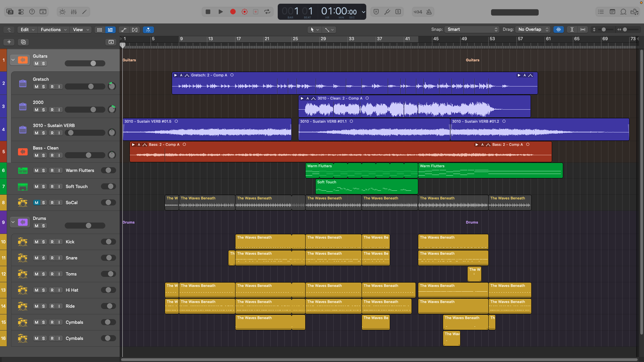Click the Add Track plus button
Image resolution: width=644 pixels, height=362 pixels.
9,42
